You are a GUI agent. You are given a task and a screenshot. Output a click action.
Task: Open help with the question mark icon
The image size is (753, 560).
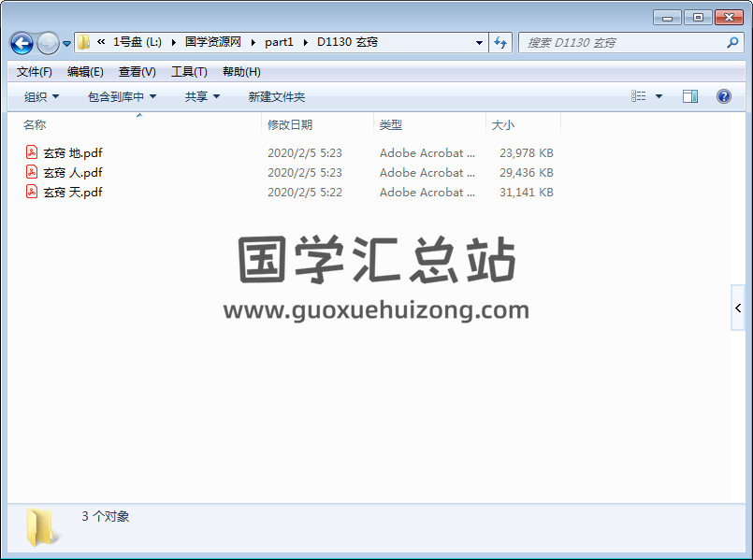[x=724, y=96]
